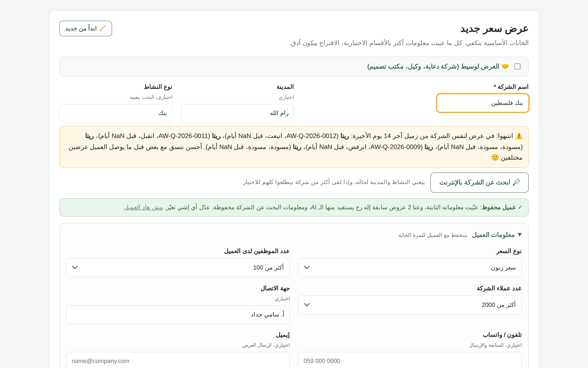The height and width of the screenshot is (368, 588).
Task: Click the المدينة field containing رام الله
Action: pyautogui.click(x=237, y=113)
